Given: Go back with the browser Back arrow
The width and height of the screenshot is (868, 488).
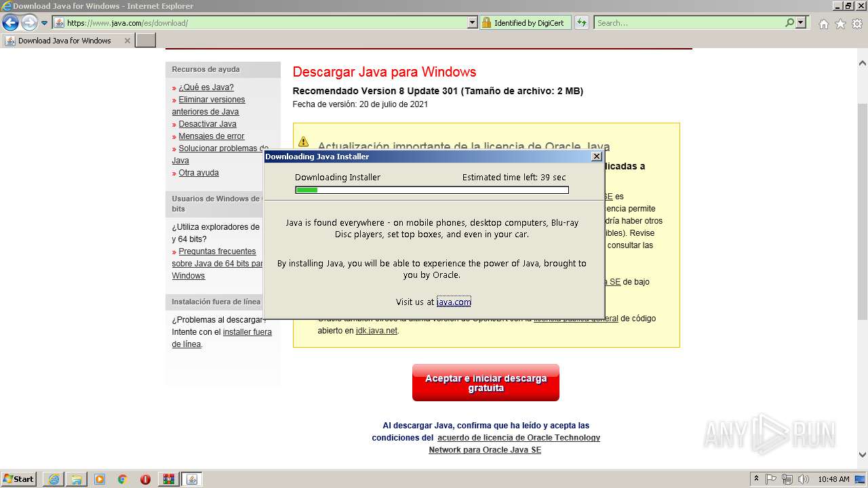Looking at the screenshot, I should [10, 22].
